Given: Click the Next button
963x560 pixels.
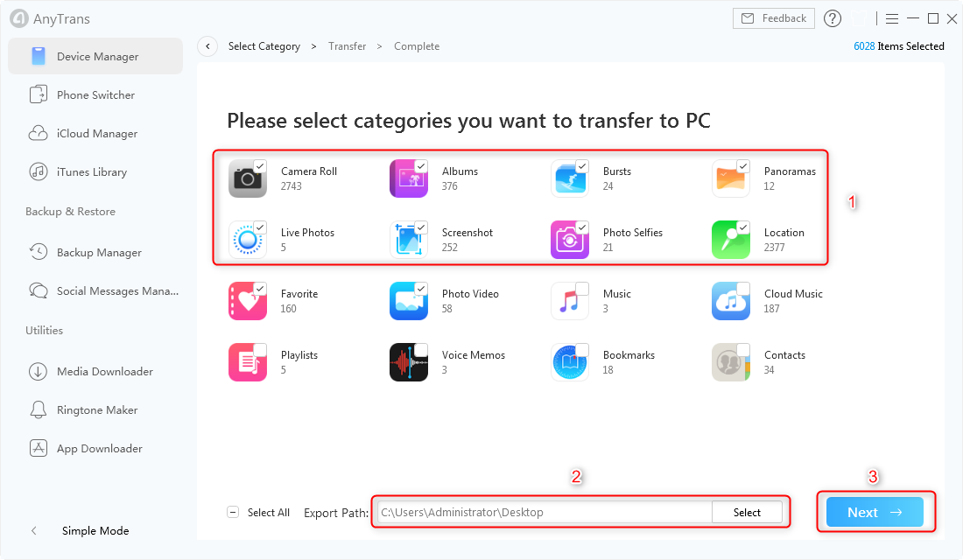Looking at the screenshot, I should [874, 512].
